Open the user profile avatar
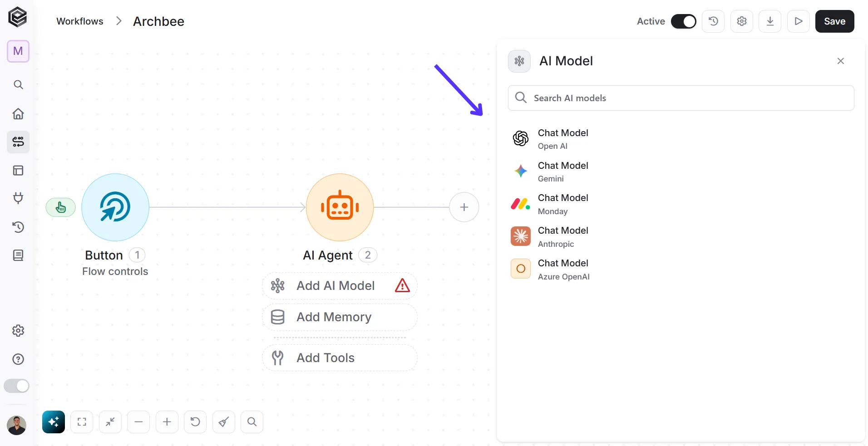This screenshot has height=446, width=868. [17, 426]
